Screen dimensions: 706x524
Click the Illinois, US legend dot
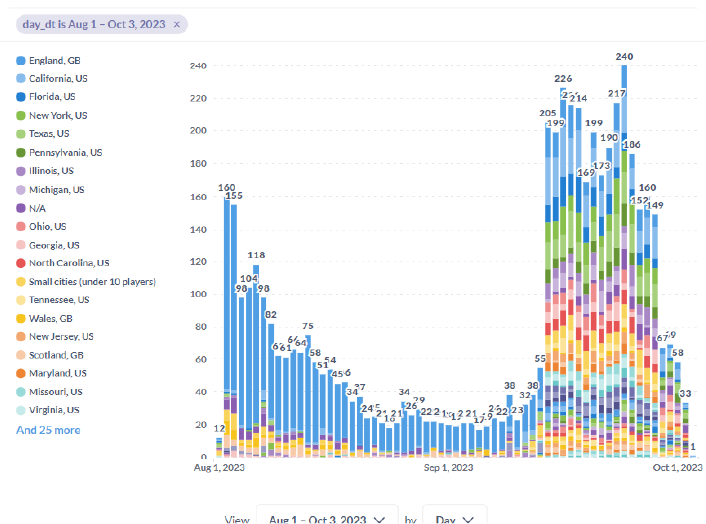click(21, 171)
